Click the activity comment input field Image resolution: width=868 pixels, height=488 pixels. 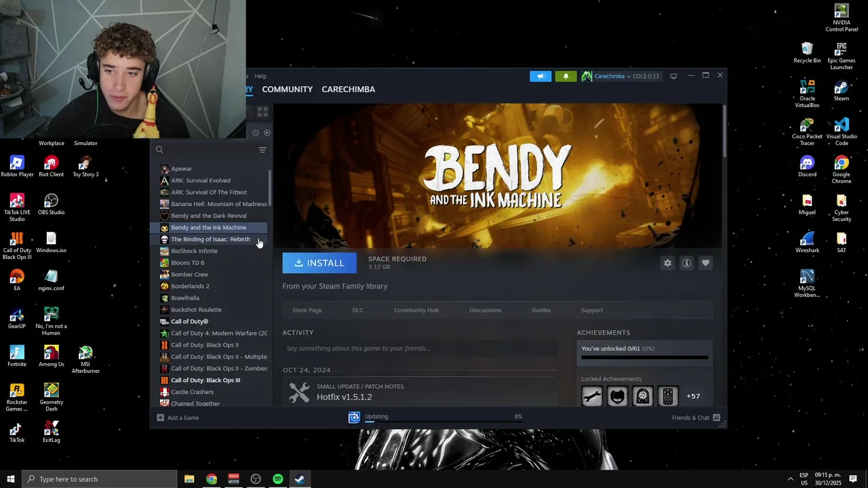[420, 348]
